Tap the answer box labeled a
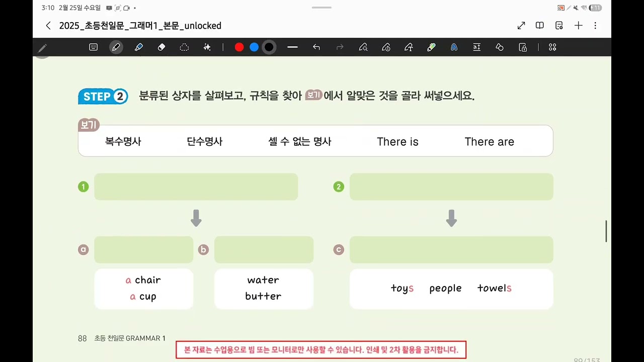The image size is (644, 362). (143, 249)
